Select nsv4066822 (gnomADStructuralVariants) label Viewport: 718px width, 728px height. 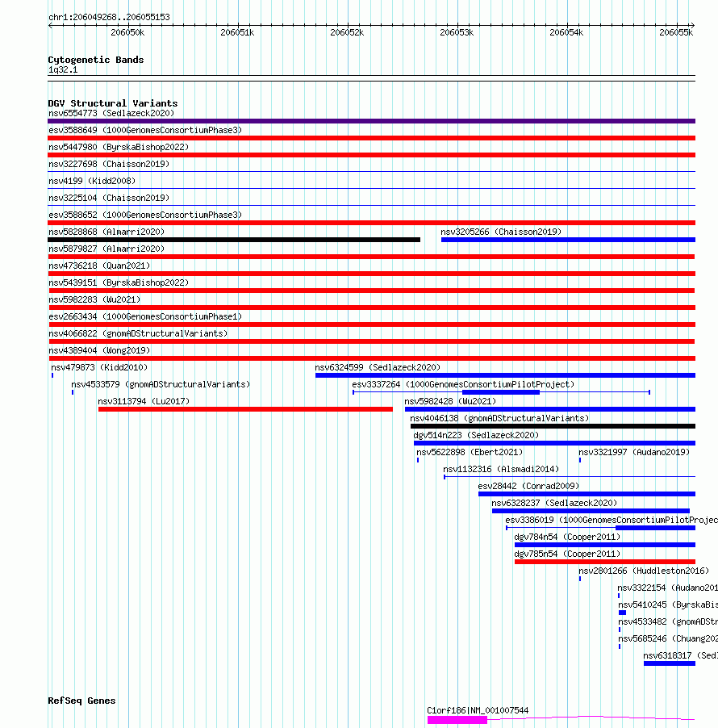(x=138, y=334)
